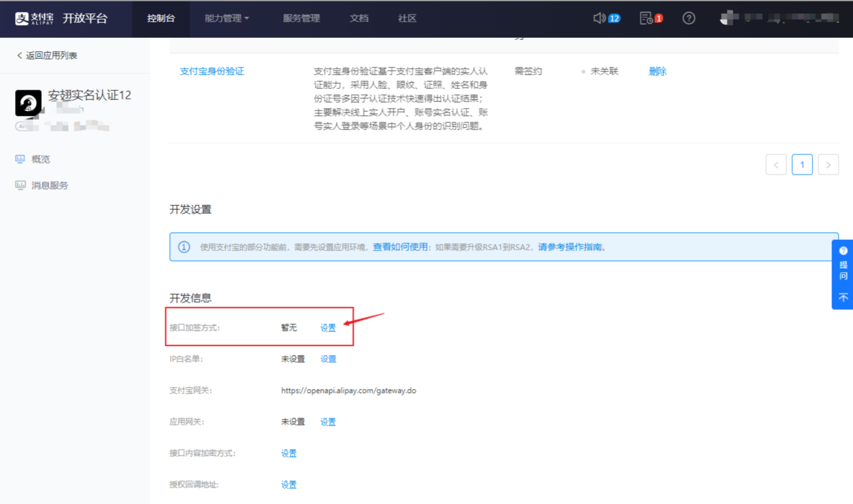Click the 开发信息 heading
853x504 pixels.
point(190,297)
